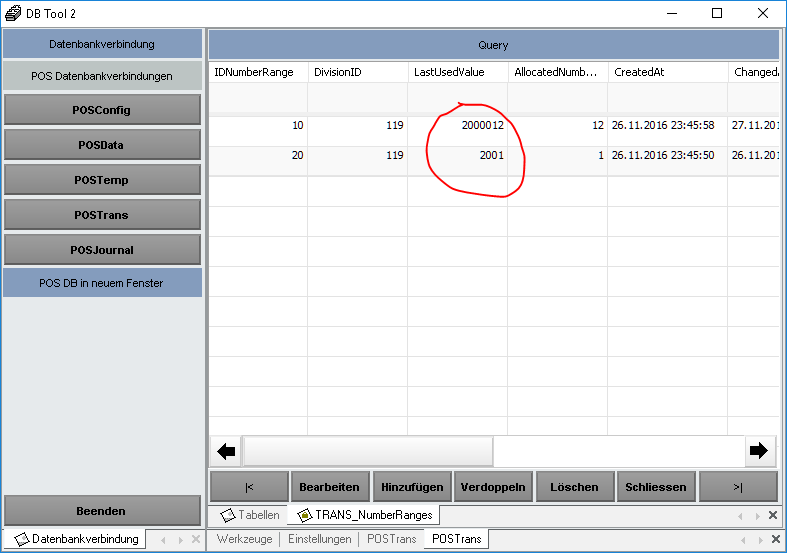Click the Datenbankverbindung header

tap(102, 44)
